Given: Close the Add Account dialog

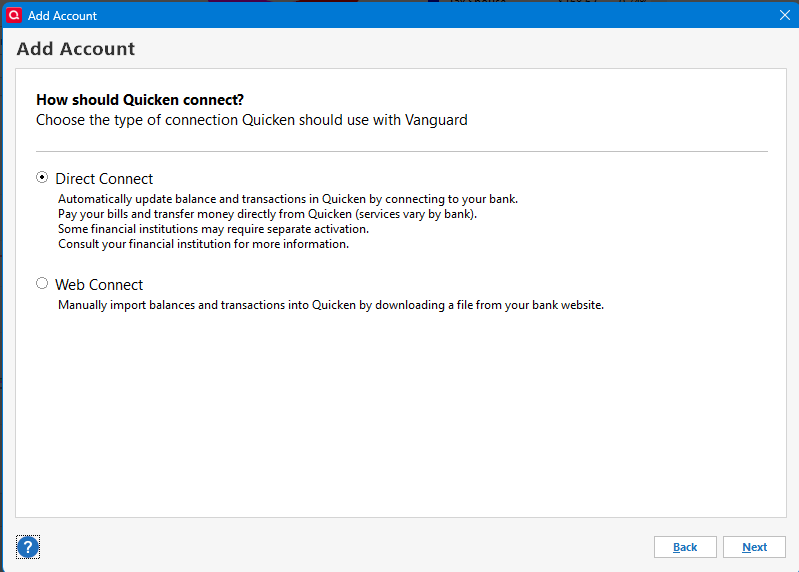Looking at the screenshot, I should coord(784,15).
